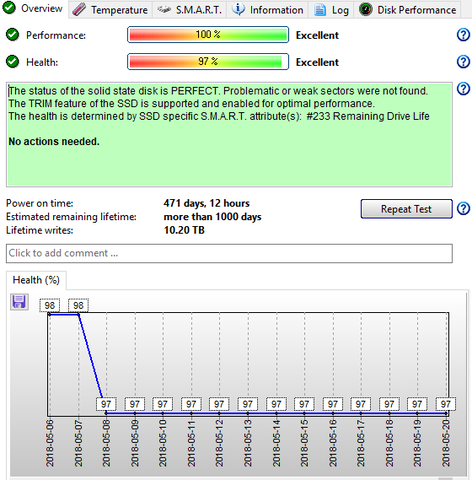The image size is (472, 480).
Task: Open help for the status text box
Action: pyautogui.click(x=463, y=89)
